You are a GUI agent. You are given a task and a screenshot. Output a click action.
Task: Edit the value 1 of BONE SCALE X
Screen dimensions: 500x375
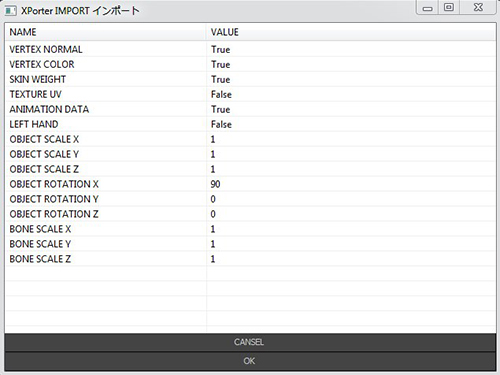pos(213,229)
